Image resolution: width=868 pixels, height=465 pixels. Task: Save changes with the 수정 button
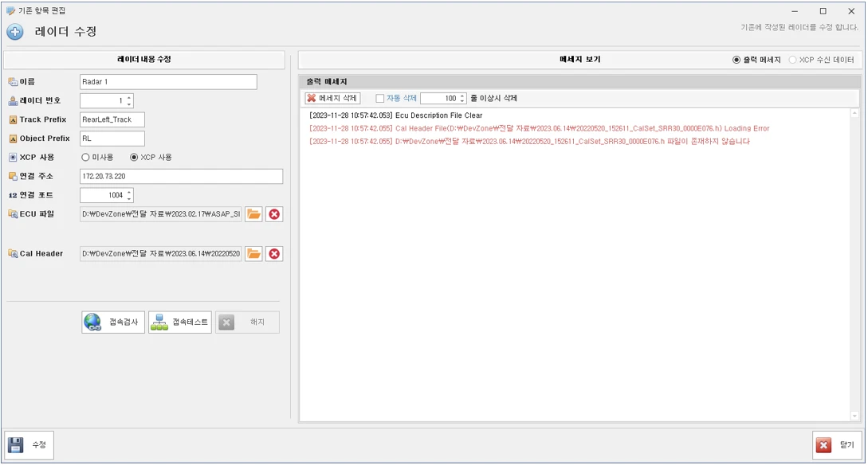(x=29, y=445)
